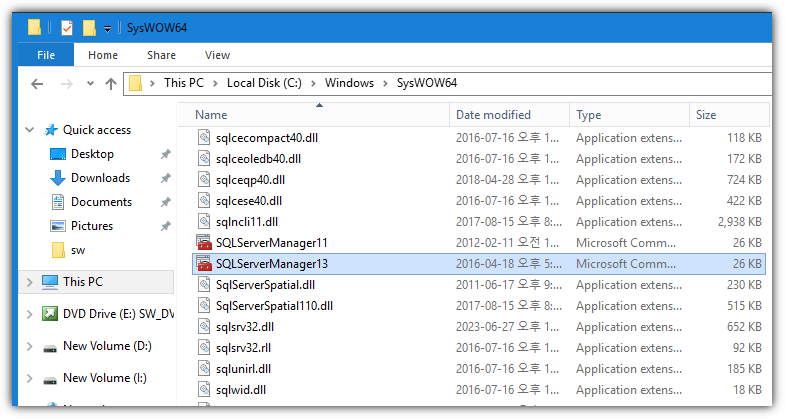Expand the New Volume (I:) node

coord(30,378)
